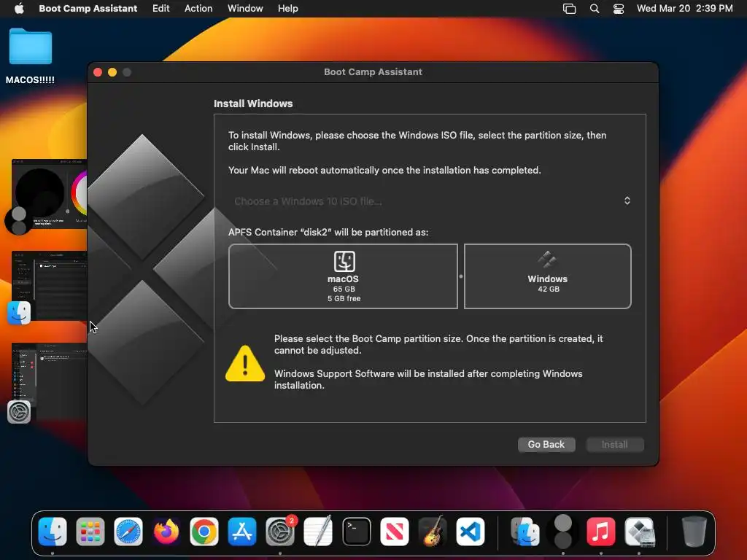Open Launchpad from the Dock
The image size is (747, 560).
tap(90, 531)
